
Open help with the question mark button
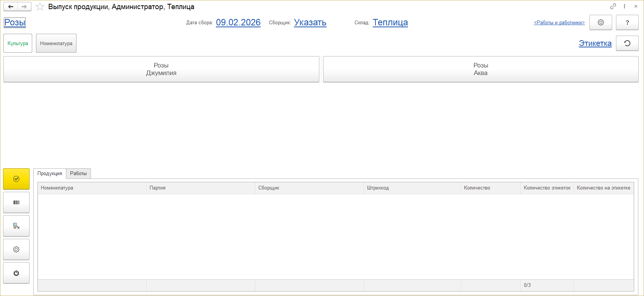click(x=627, y=22)
